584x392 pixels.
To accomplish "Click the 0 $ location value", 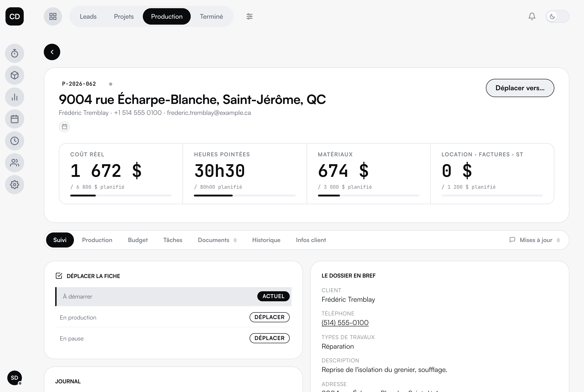I will (457, 171).
